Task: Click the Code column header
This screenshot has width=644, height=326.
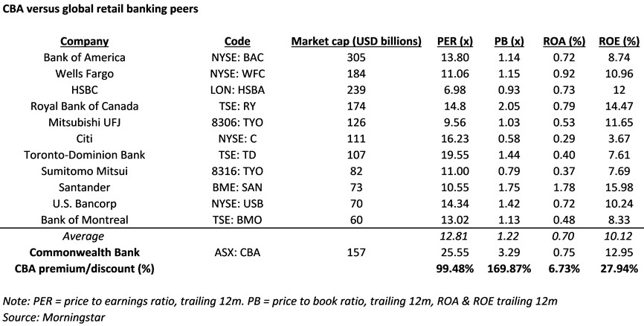Action: point(236,41)
